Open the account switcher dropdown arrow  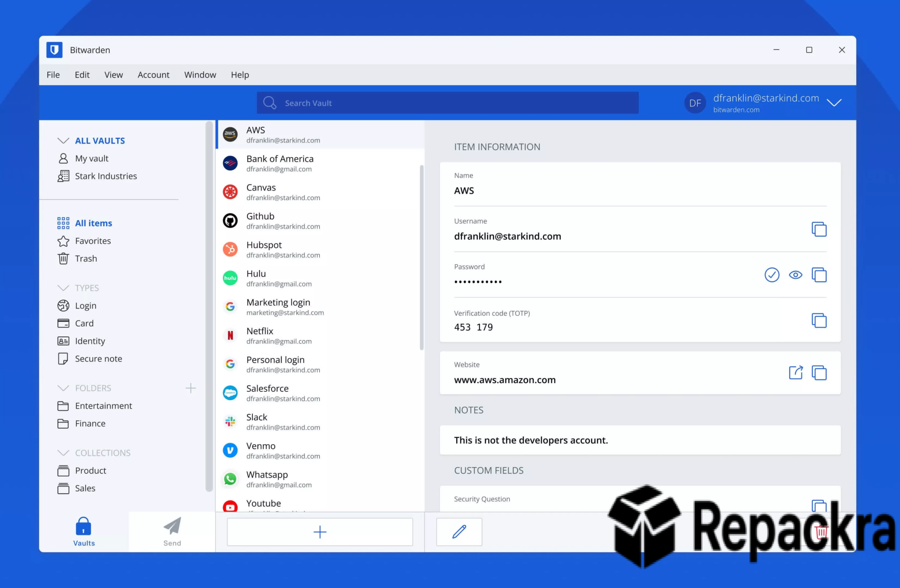click(834, 103)
